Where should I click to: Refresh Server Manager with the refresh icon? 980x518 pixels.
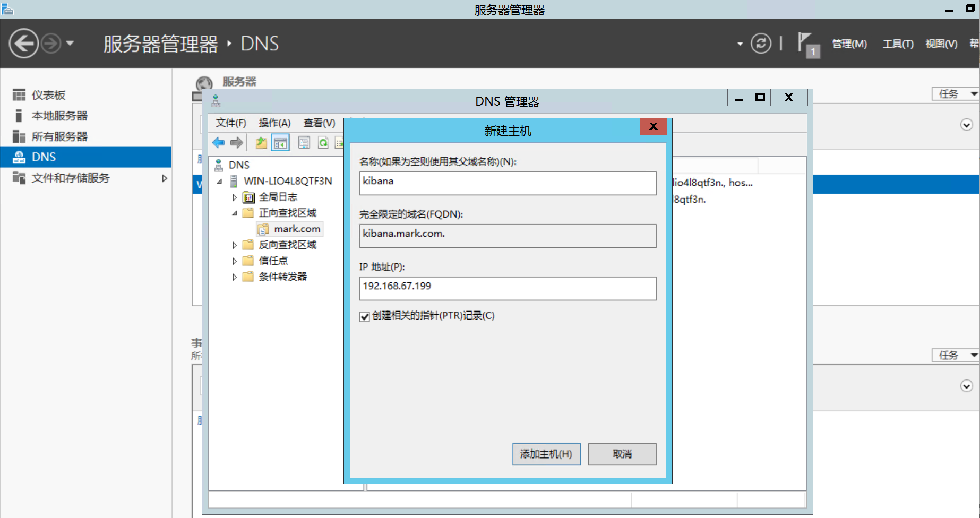(761, 44)
